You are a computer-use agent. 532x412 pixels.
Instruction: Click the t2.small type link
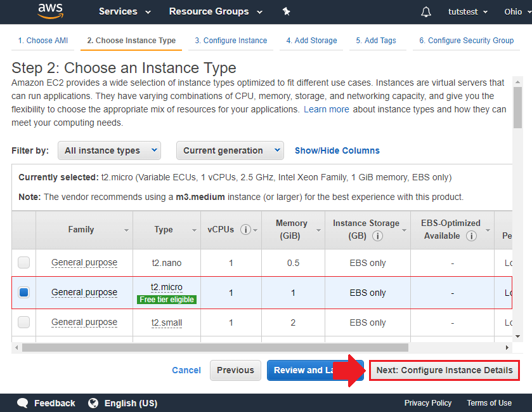pyautogui.click(x=167, y=322)
